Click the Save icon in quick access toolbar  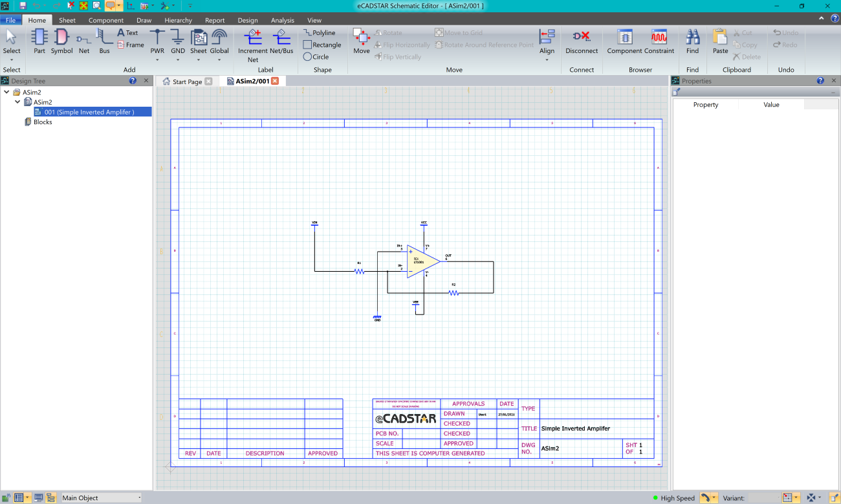click(x=23, y=6)
